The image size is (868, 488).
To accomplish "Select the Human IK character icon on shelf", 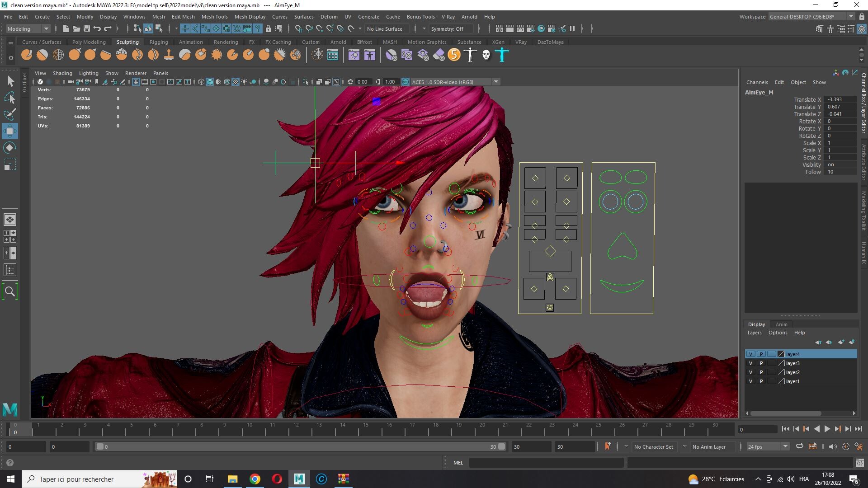I will (502, 55).
